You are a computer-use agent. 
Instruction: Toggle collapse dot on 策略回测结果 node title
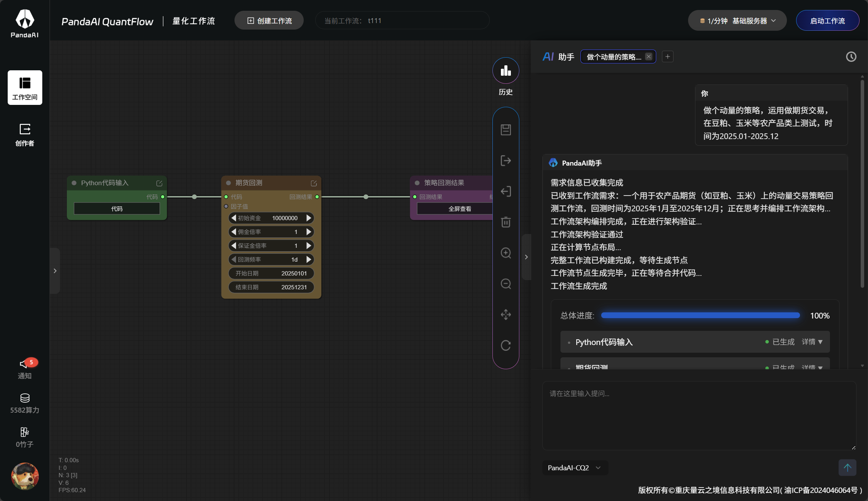pyautogui.click(x=417, y=183)
